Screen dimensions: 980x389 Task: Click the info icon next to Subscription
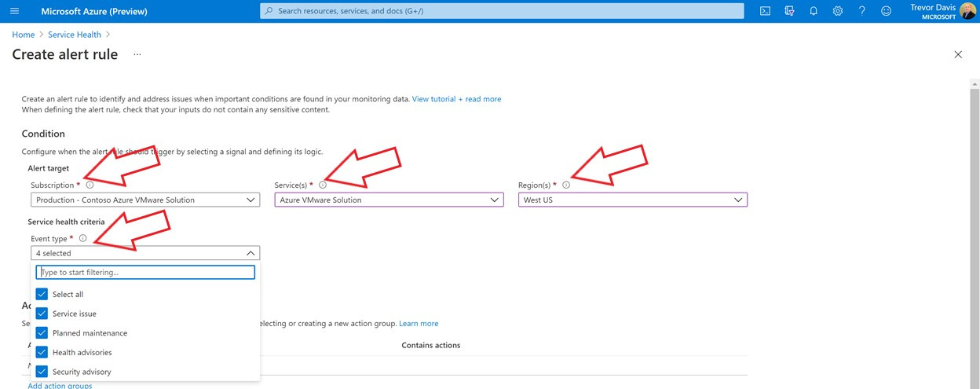90,185
